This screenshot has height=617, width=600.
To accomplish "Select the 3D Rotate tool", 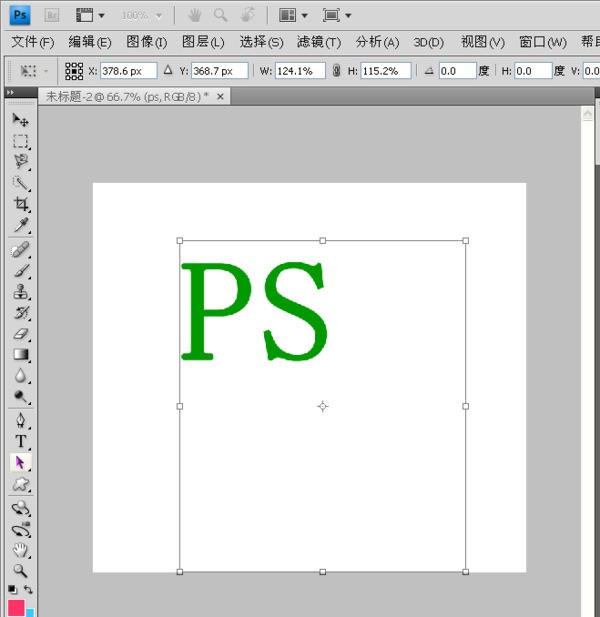I will point(20,508).
